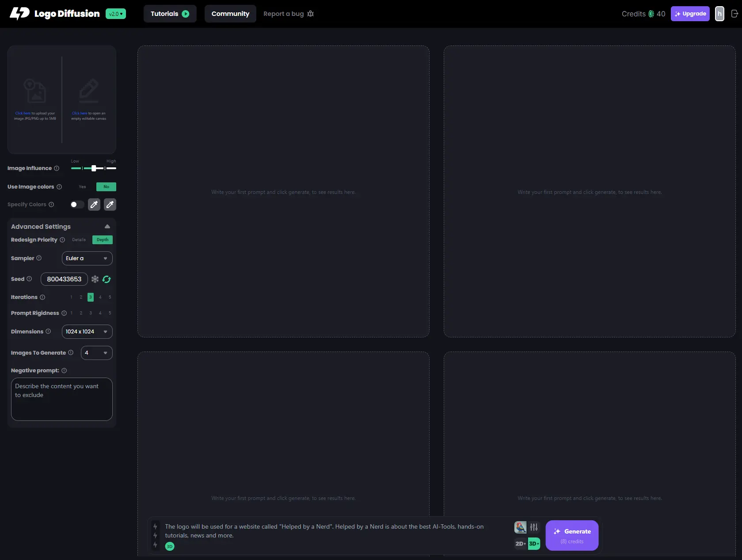Randomize seed with the green refresh icon
Viewport: 742px width, 560px height.
[x=107, y=279]
